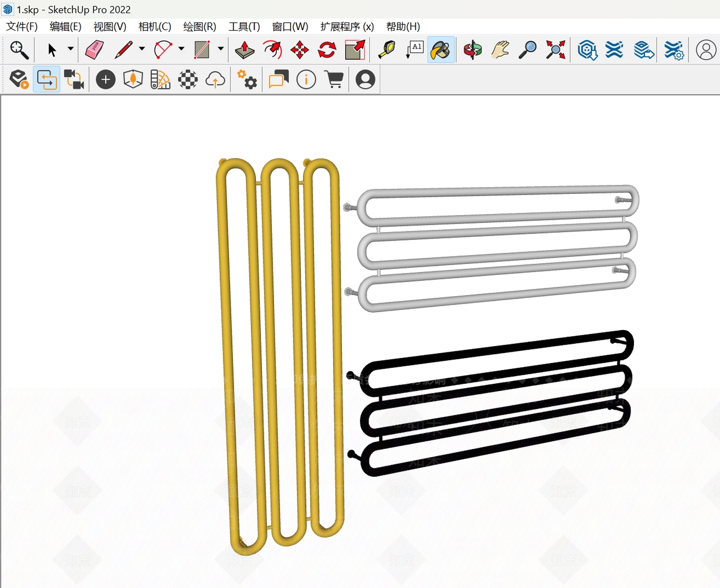This screenshot has height=588, width=720.
Task: Click the checkered sphere icon
Action: coord(188,80)
